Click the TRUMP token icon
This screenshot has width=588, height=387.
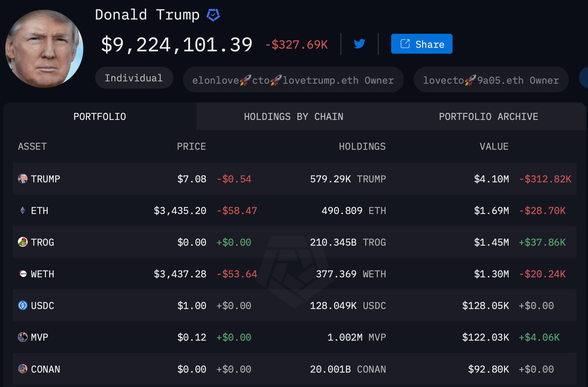coord(23,179)
